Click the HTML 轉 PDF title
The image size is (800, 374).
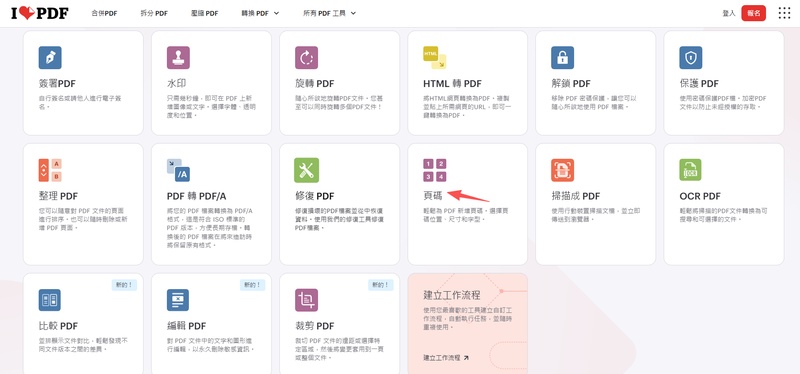[453, 84]
